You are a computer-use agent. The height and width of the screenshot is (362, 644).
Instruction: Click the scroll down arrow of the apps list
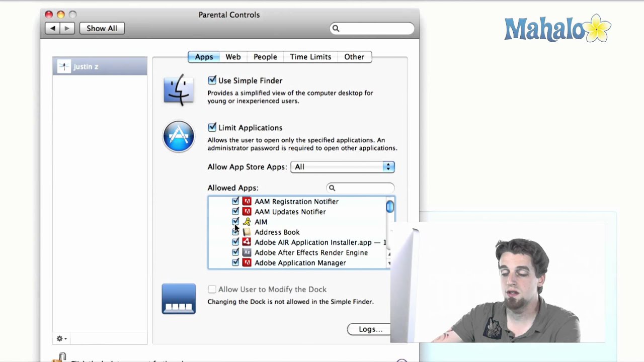[389, 263]
